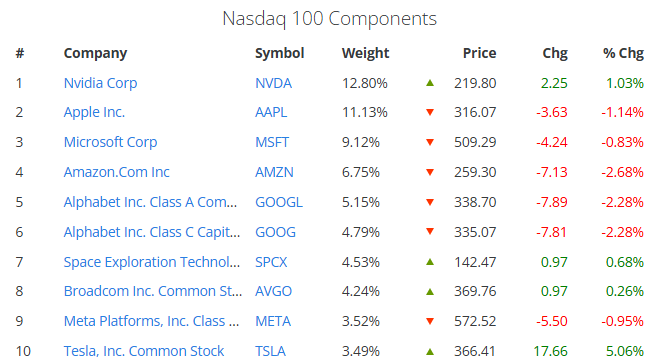Viewport: 657px width, 360px height.
Task: Open Meta Platforms, Inc. company link
Action: click(151, 321)
